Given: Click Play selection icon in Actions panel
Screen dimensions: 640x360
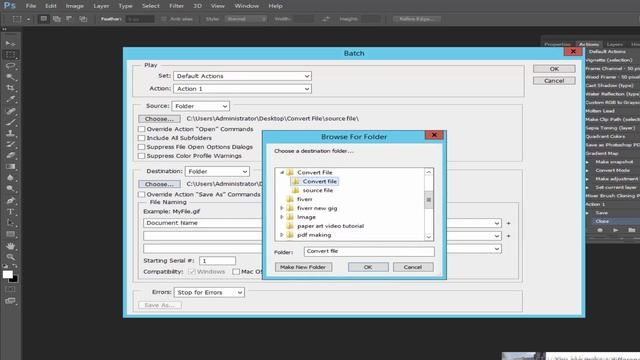Looking at the screenshot, I should coord(616,230).
